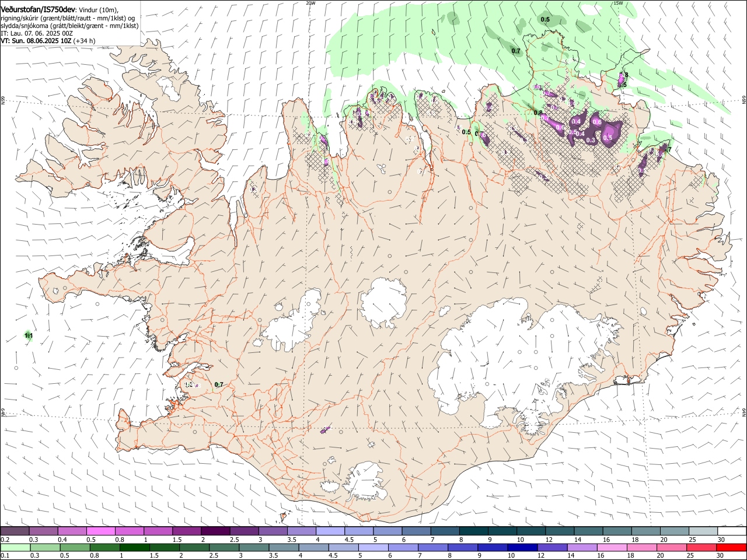Click the 16 pale pink swatch, lower legend row
747x560 pixels.
pyautogui.click(x=612, y=547)
